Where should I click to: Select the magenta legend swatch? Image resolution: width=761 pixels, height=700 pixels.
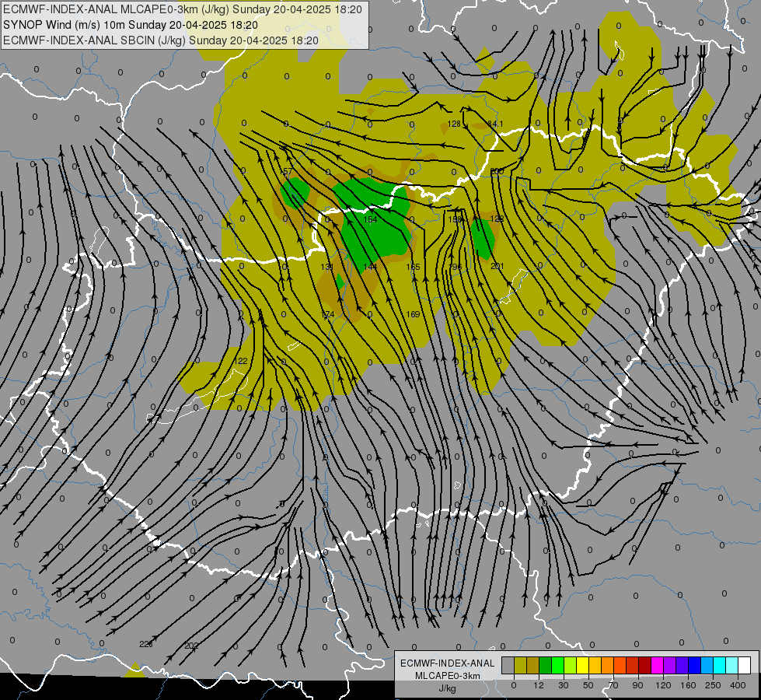(x=657, y=666)
